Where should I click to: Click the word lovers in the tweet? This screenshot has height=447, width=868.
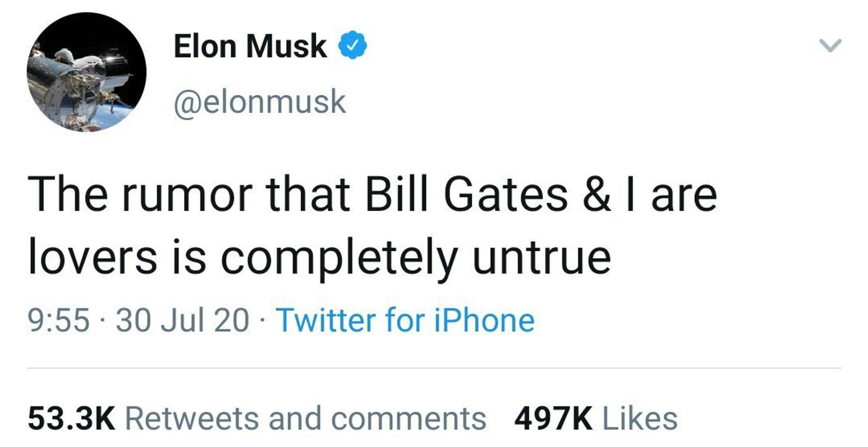point(92,258)
